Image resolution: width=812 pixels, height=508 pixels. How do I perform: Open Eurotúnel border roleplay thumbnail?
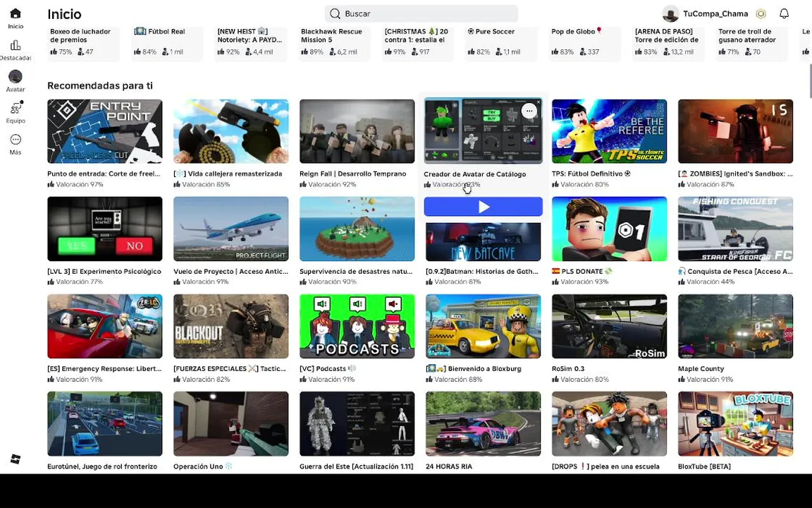click(104, 423)
